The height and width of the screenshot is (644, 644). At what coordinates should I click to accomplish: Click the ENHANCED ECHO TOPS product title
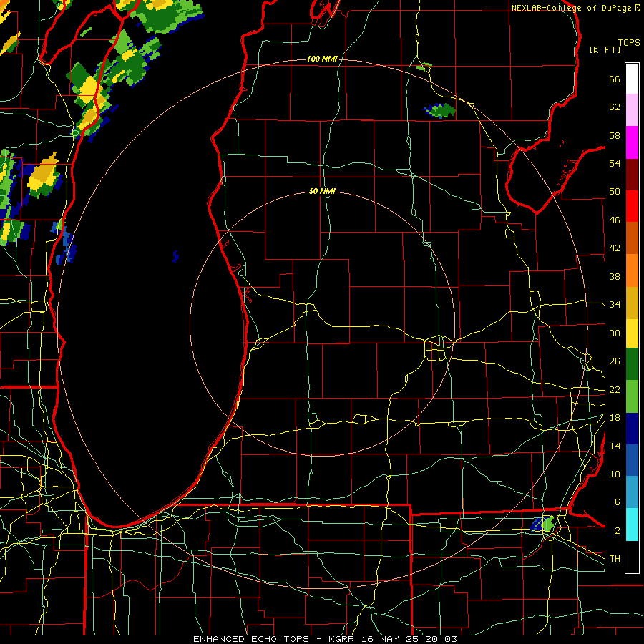(251, 639)
